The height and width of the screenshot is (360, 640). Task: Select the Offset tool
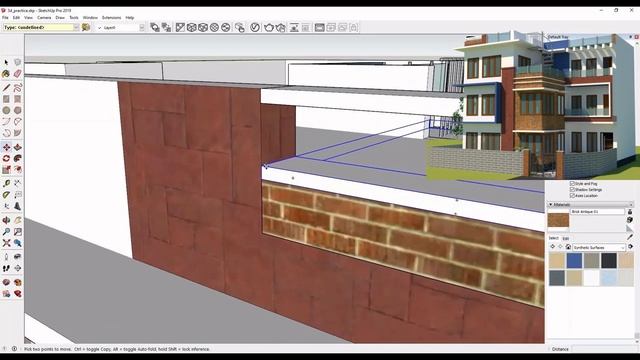(18, 170)
